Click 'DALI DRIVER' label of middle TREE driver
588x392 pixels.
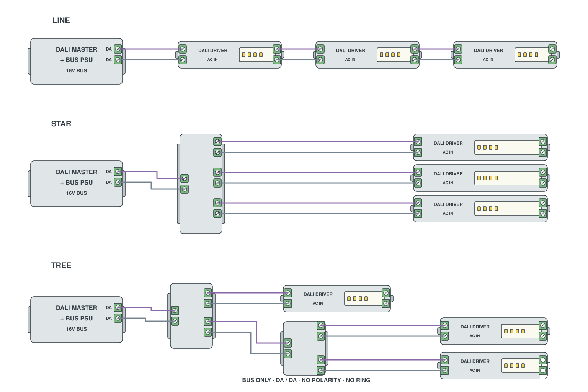475,327
